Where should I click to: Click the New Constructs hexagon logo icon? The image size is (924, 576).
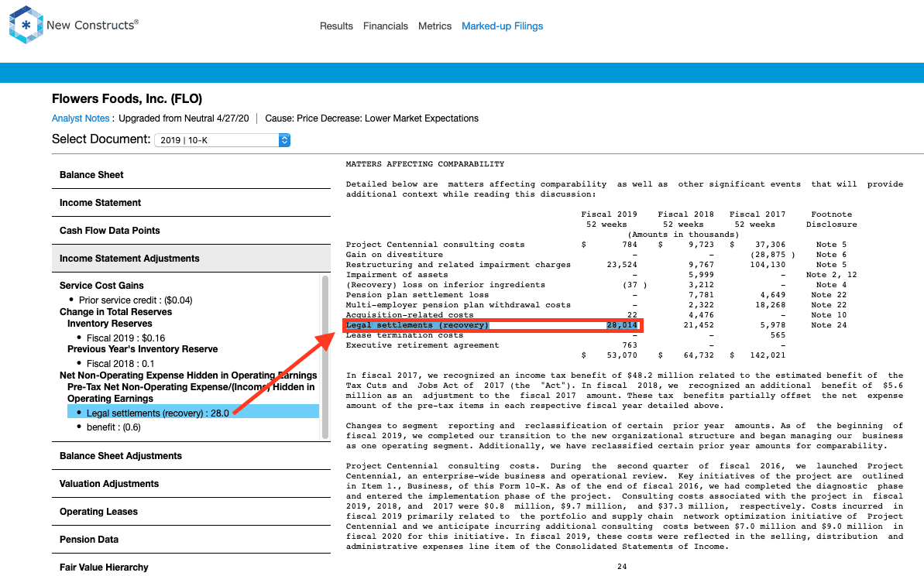(26, 25)
